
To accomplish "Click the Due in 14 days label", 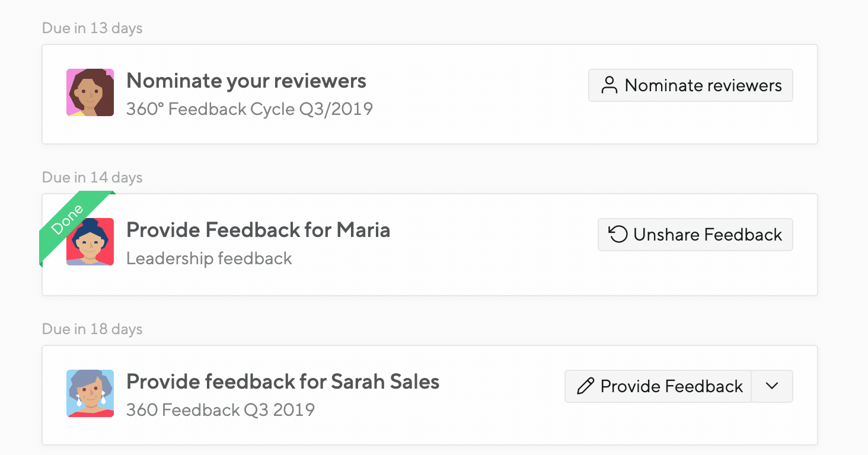I will click(92, 177).
